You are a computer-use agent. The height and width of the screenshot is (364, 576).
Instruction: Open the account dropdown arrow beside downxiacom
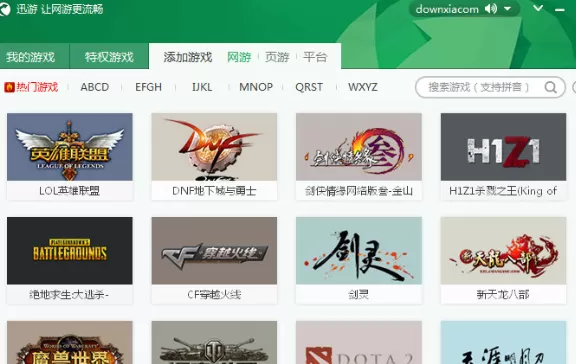(x=508, y=9)
